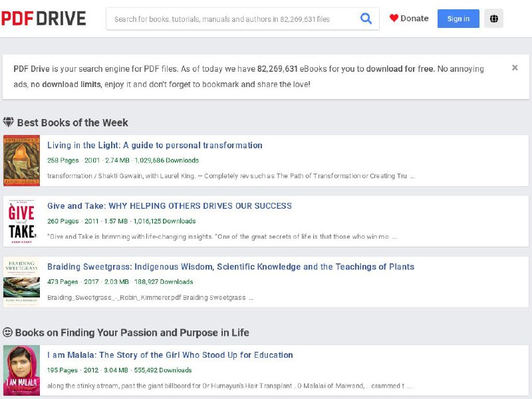Viewport: 532px width, 399px height.
Task: Open the 'Braiding Sweetgrass' title link
Action: 230,267
